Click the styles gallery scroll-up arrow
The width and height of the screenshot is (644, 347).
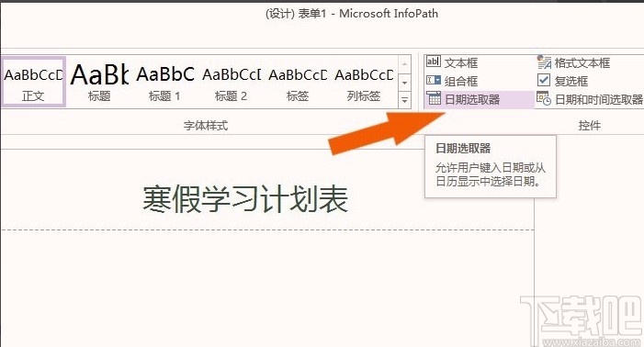[x=404, y=64]
